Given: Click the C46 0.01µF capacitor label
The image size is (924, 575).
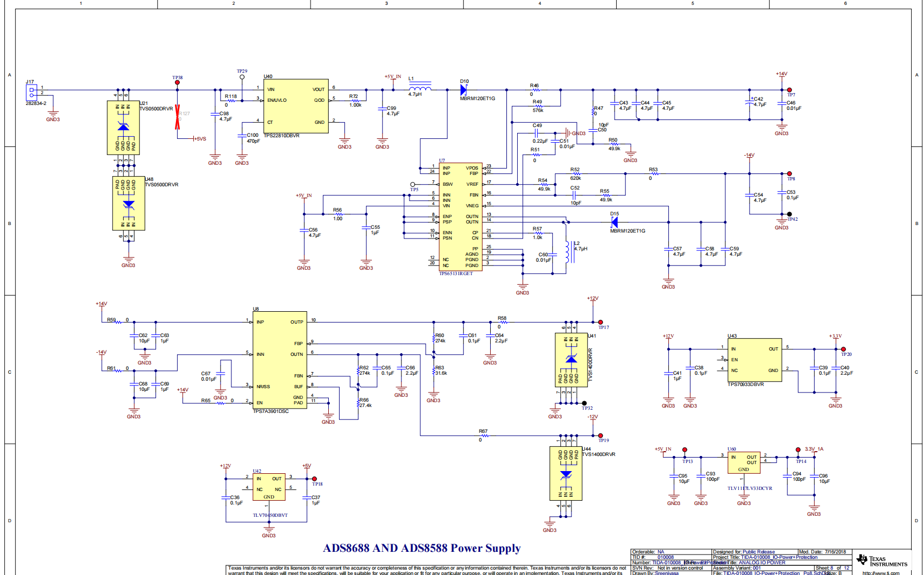Looking at the screenshot, I should (x=794, y=106).
